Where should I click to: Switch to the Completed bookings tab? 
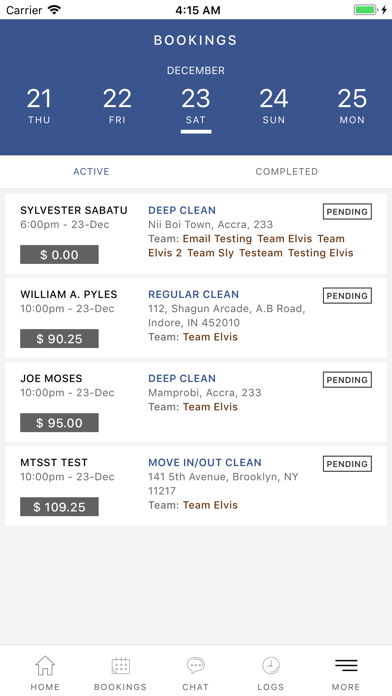[x=287, y=171]
